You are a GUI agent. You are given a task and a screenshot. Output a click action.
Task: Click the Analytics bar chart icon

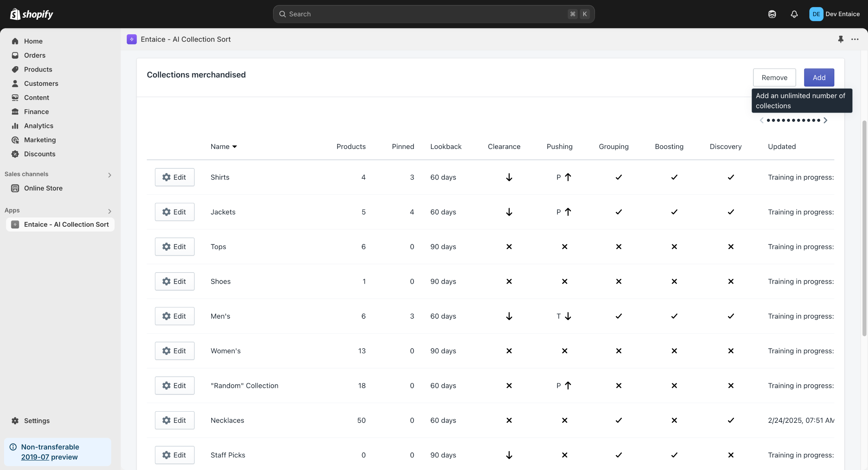pyautogui.click(x=15, y=126)
